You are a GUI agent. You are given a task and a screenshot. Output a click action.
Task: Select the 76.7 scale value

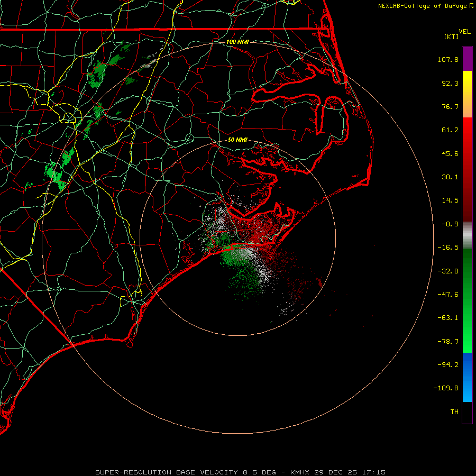(x=450, y=106)
